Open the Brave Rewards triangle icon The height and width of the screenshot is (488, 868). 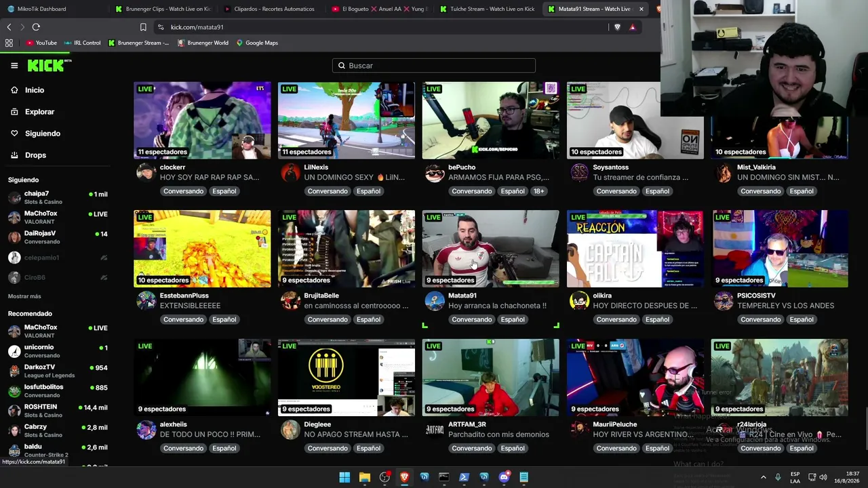tap(632, 27)
